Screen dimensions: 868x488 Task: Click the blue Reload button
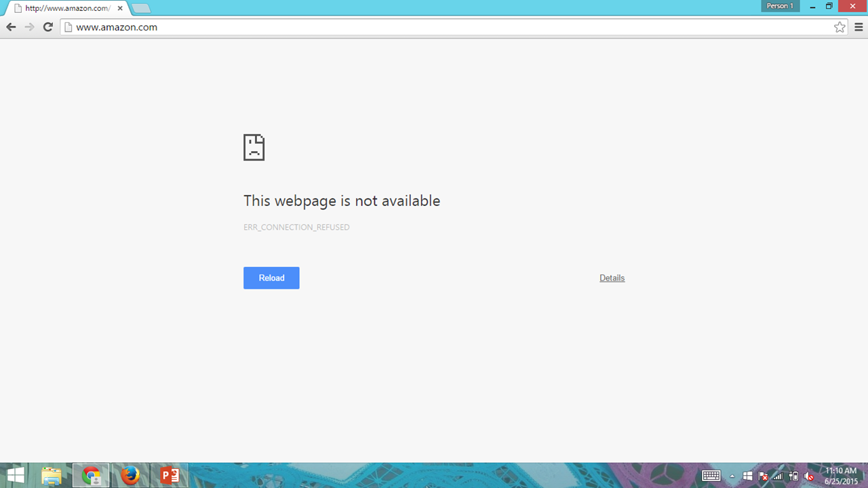click(271, 278)
